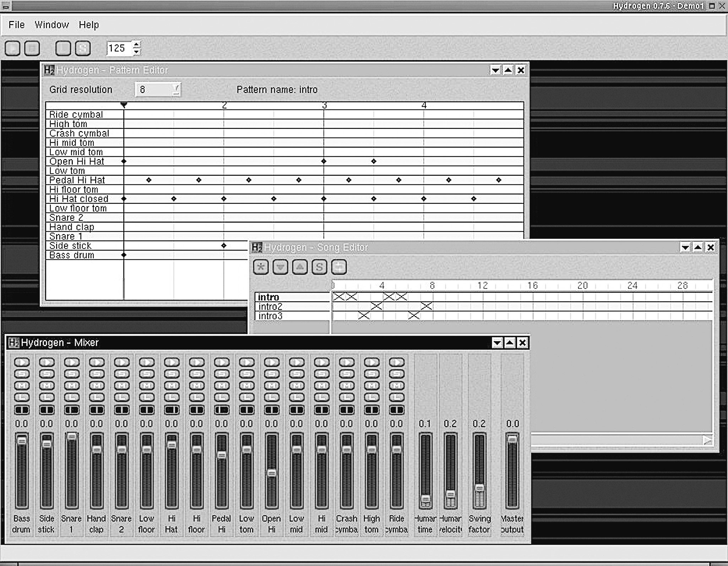Image resolution: width=728 pixels, height=566 pixels.
Task: Play the Pedal Hi sample in Mixer
Action: pyautogui.click(x=222, y=362)
